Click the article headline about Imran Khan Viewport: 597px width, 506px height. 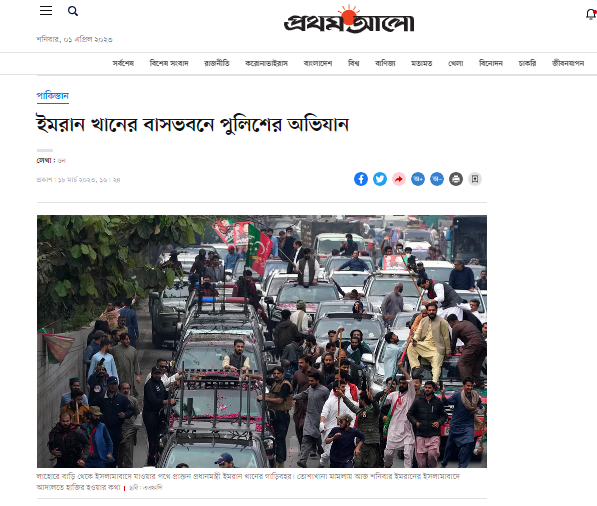192,125
